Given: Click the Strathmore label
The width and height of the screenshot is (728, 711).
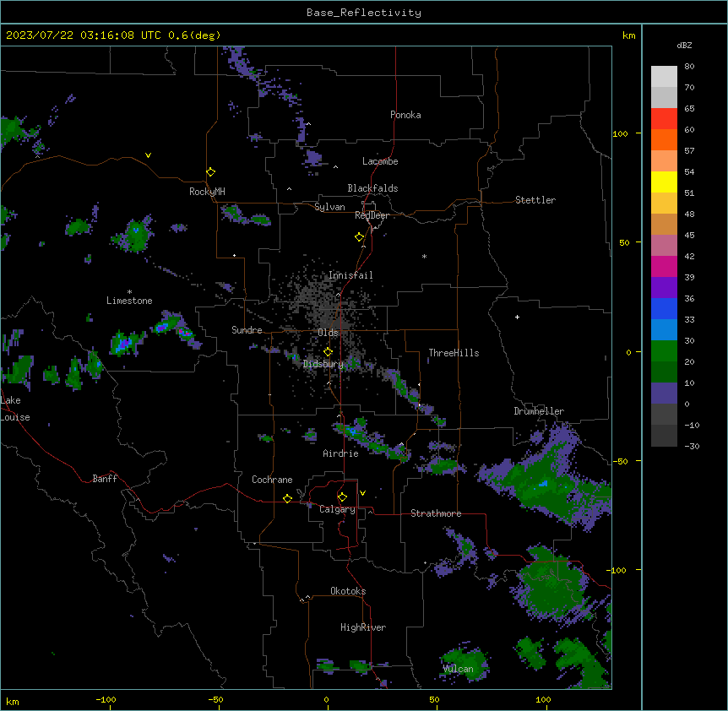Looking at the screenshot, I should click(436, 513).
